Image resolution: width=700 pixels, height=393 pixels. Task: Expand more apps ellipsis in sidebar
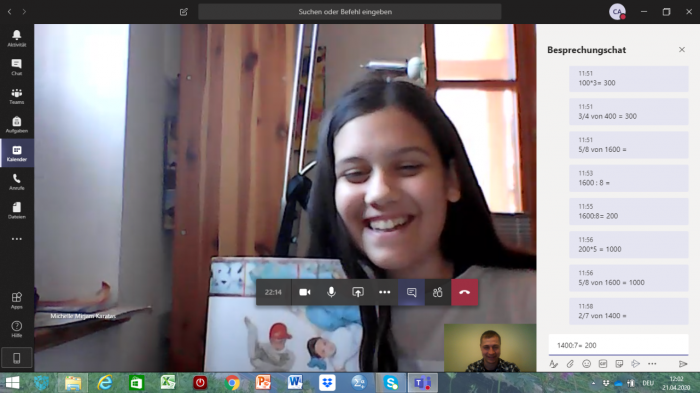point(17,239)
